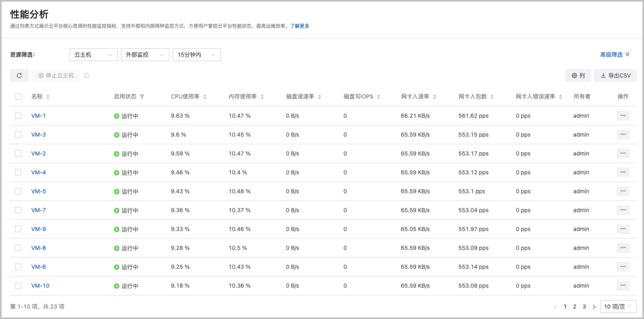
Task: Sort by CPU使用率 column arrows
Action: tap(205, 97)
